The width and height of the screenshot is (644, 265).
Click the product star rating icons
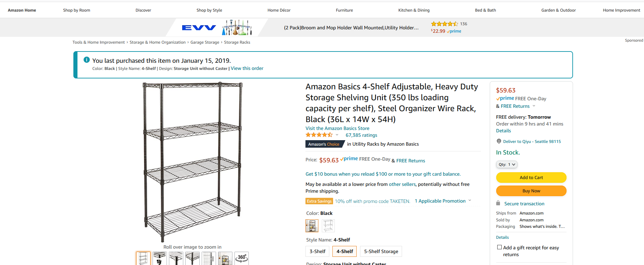click(319, 135)
